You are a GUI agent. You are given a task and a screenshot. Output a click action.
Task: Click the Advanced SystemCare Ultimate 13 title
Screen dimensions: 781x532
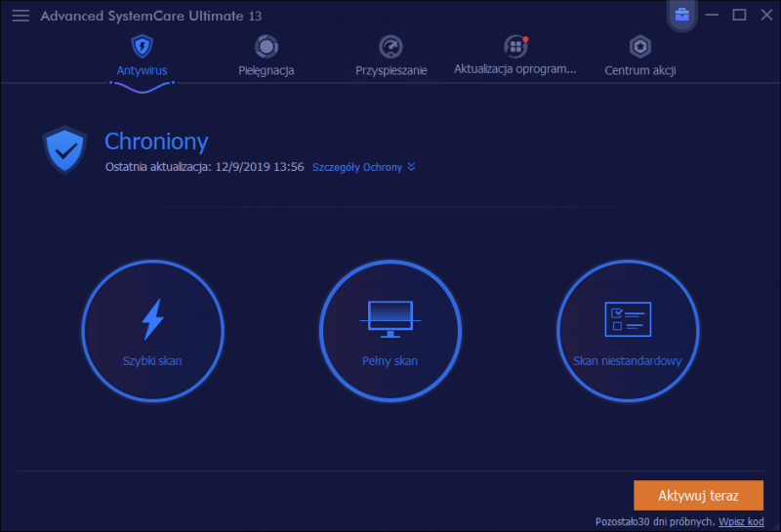pos(151,16)
